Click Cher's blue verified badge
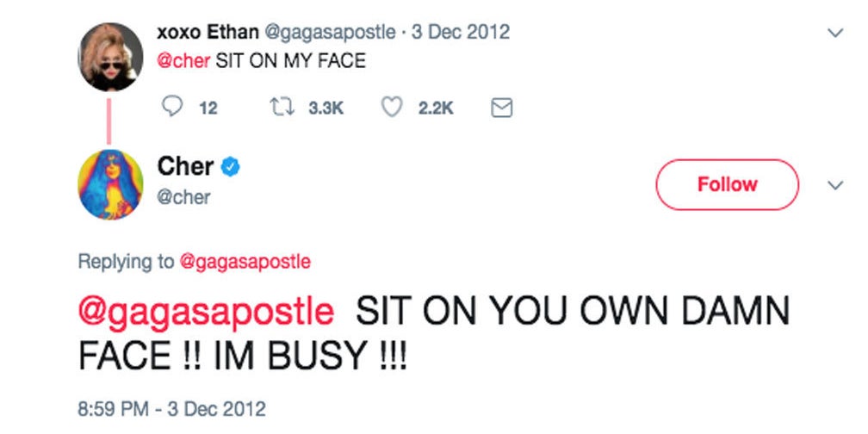The height and width of the screenshot is (434, 868). 230,167
